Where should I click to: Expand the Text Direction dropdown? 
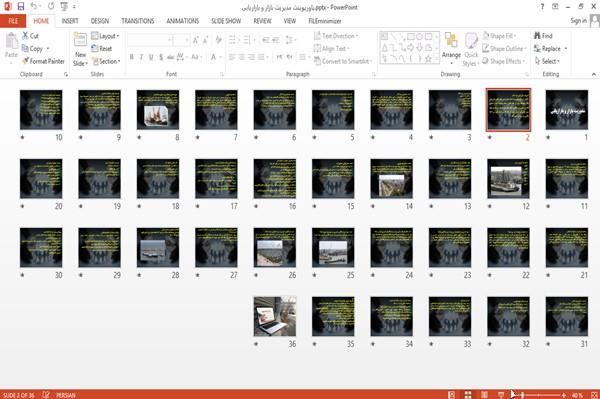pyautogui.click(x=336, y=36)
